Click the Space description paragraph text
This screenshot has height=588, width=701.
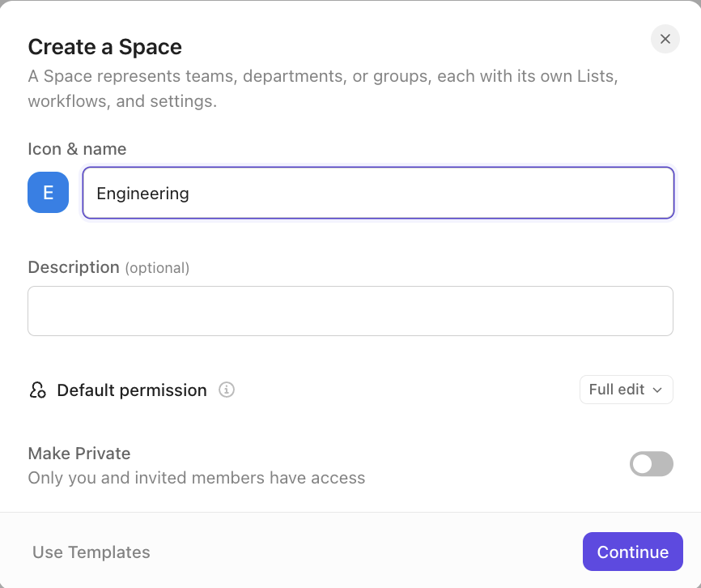pyautogui.click(x=323, y=88)
